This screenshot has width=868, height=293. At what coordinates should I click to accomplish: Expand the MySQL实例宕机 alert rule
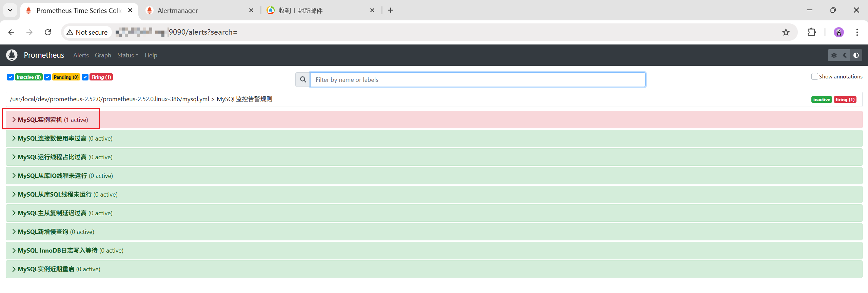coord(434,120)
